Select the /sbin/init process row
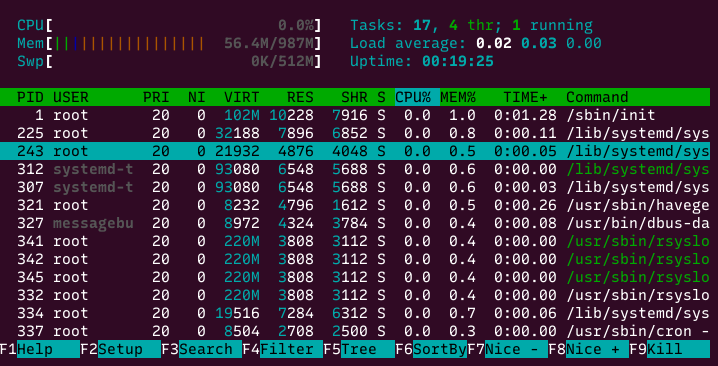718x366 pixels. [355, 115]
